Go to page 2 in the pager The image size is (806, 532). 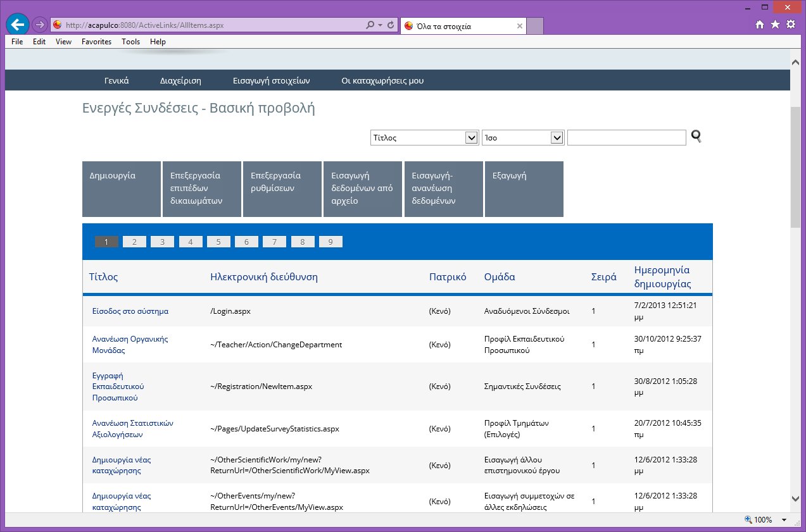pyautogui.click(x=134, y=242)
